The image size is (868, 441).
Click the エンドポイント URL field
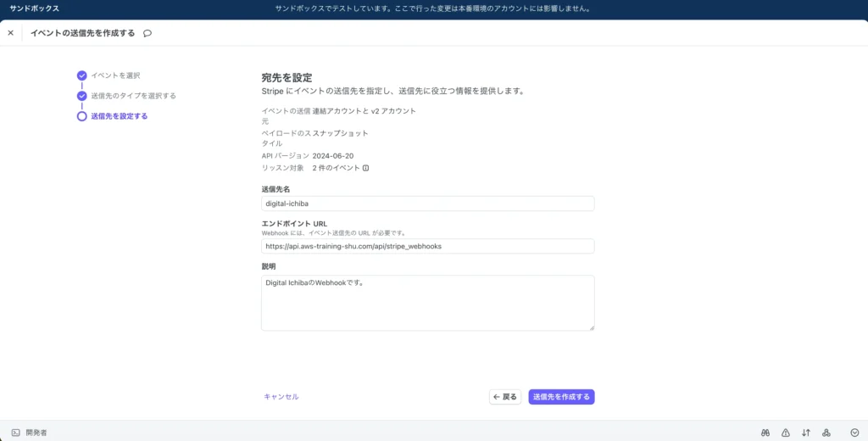click(x=427, y=246)
